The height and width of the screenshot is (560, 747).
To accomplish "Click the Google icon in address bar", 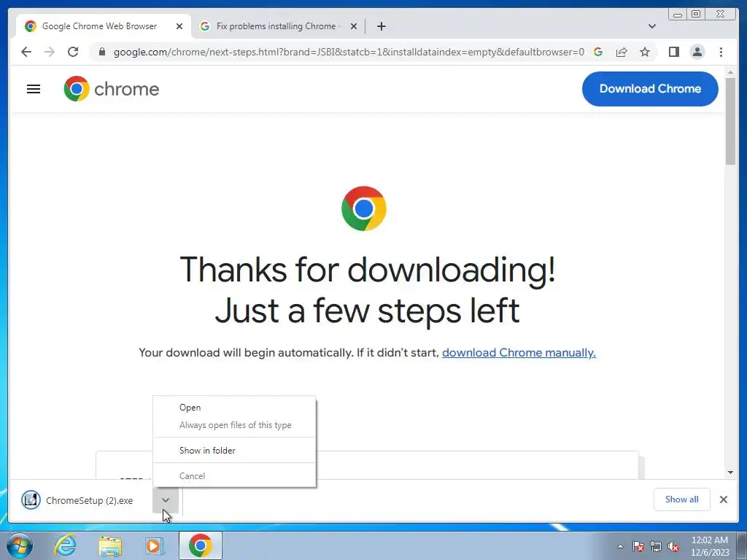I will pos(598,52).
